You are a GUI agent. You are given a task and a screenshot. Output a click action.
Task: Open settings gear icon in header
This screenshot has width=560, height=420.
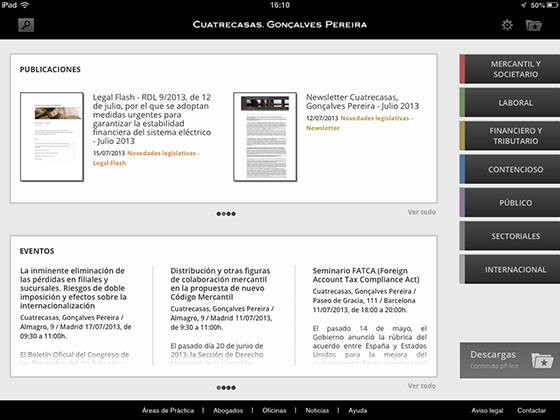tap(507, 25)
